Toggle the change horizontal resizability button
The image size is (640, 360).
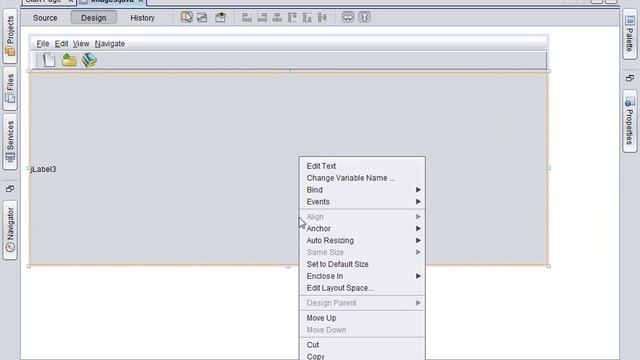tap(348, 17)
